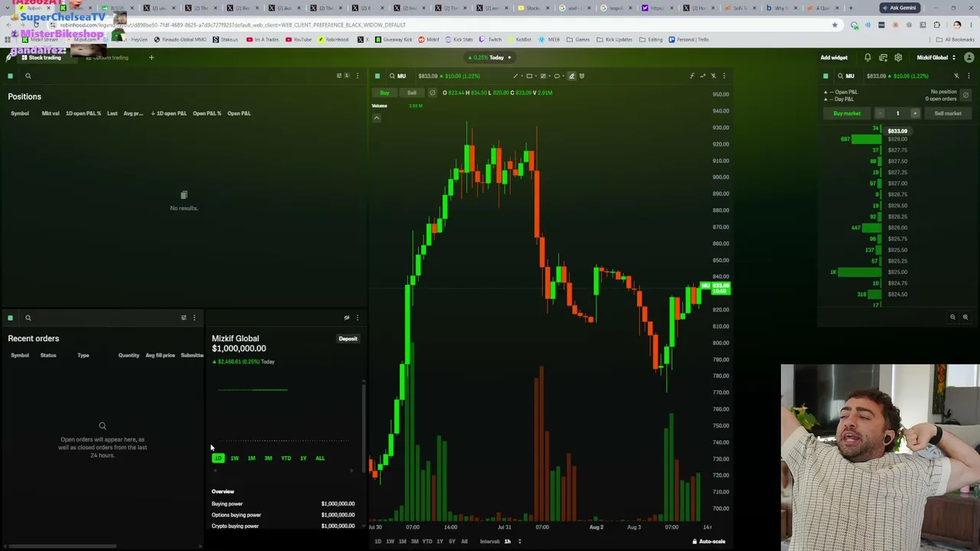
Task: Select ALL range on account chart
Action: point(320,458)
